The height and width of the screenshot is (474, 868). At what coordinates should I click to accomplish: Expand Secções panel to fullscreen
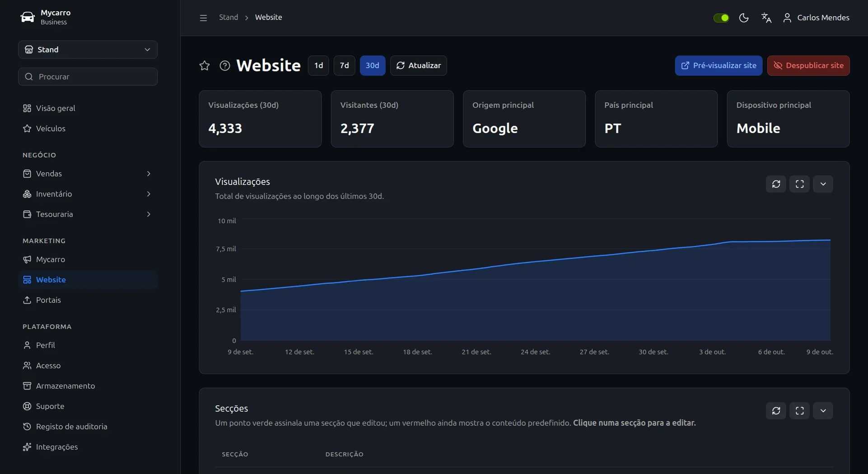click(x=800, y=411)
